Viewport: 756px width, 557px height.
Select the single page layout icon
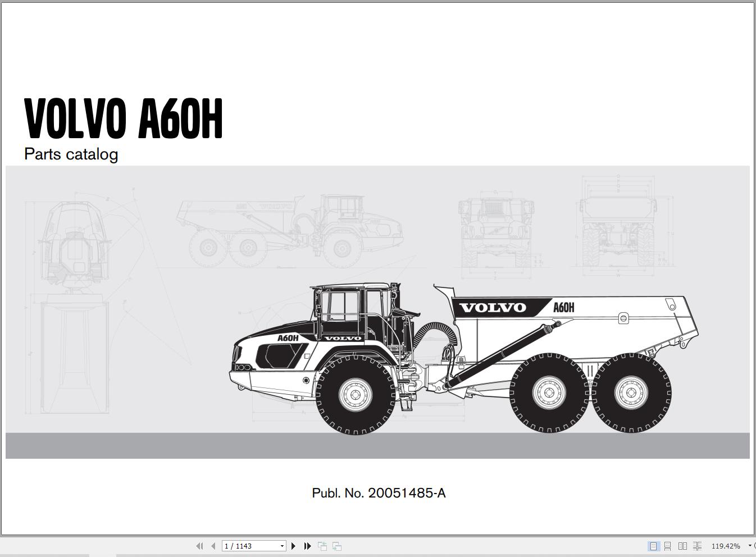[654, 546]
